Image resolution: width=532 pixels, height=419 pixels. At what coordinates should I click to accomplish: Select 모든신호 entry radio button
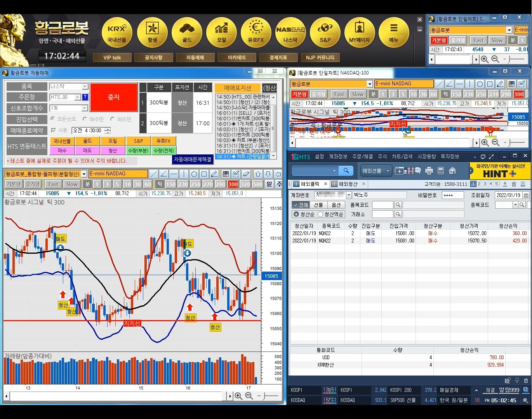53,119
